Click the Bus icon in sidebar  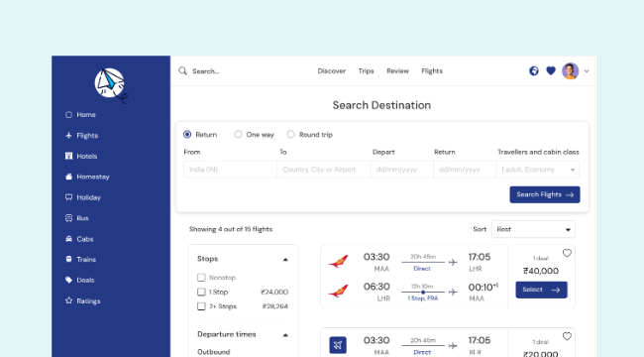tap(68, 218)
